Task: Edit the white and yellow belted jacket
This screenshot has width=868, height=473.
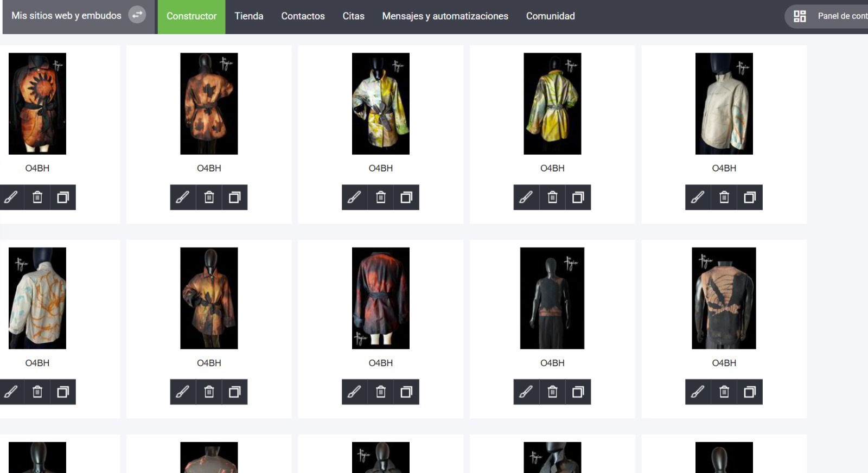Action: [x=355, y=197]
